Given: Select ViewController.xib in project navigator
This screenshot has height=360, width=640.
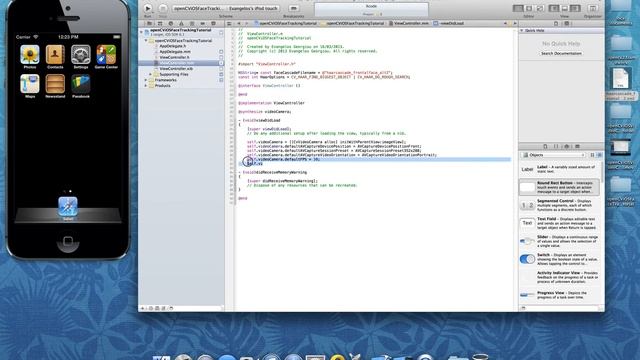Looking at the screenshot, I should coord(176,69).
